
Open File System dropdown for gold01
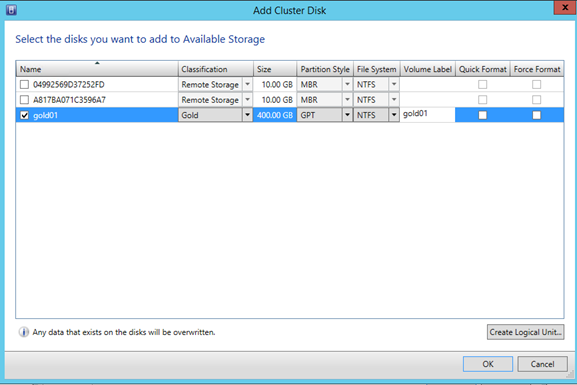(394, 115)
